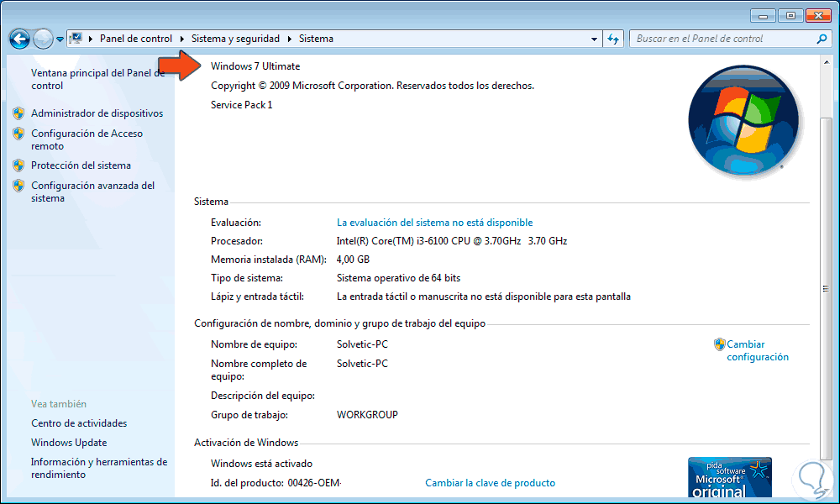This screenshot has height=504, width=840.
Task: Open Cambiar la clave de producto link
Action: (491, 482)
